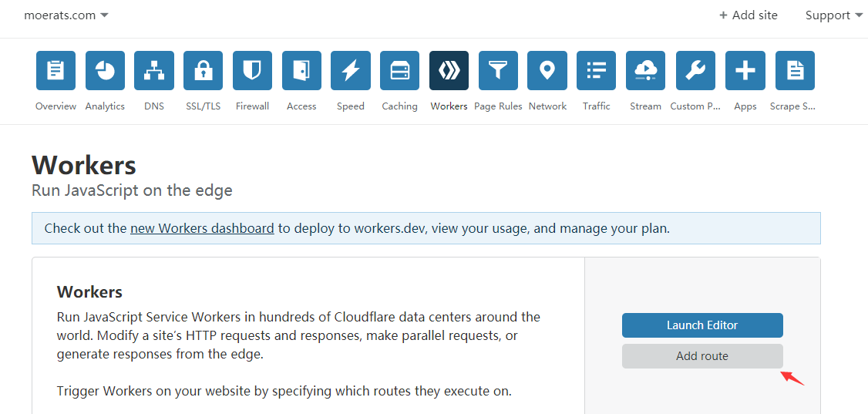Open the Caching drive icon
The width and height of the screenshot is (868, 414).
point(399,71)
